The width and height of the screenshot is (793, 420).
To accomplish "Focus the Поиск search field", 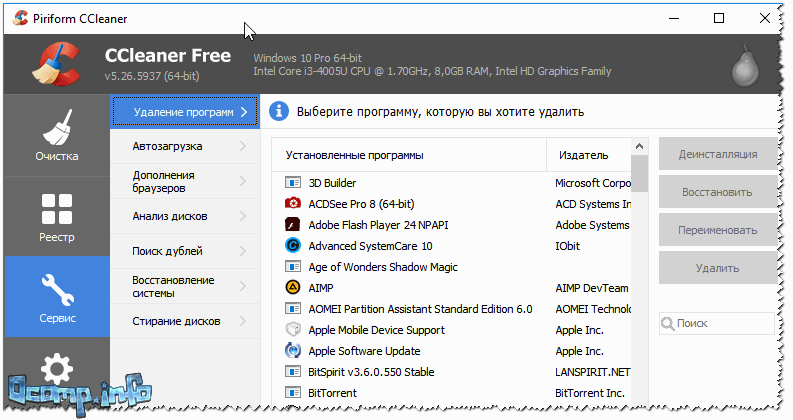I will click(717, 323).
